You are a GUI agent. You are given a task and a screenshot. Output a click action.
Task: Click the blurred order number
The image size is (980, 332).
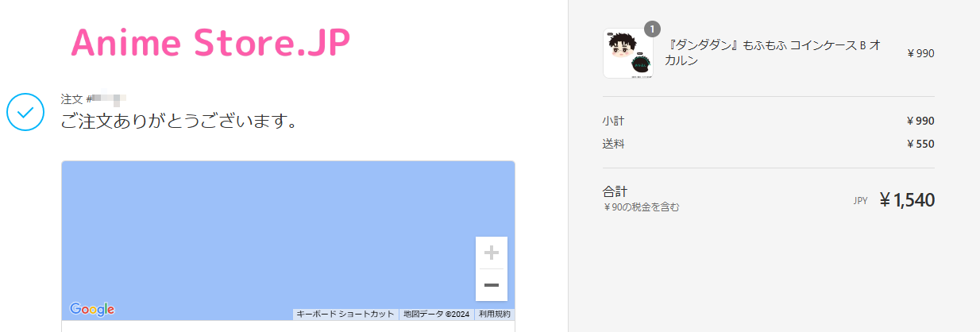point(109,100)
